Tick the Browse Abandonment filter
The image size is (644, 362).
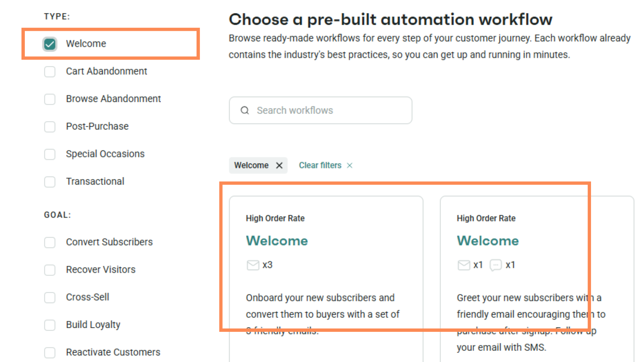50,99
